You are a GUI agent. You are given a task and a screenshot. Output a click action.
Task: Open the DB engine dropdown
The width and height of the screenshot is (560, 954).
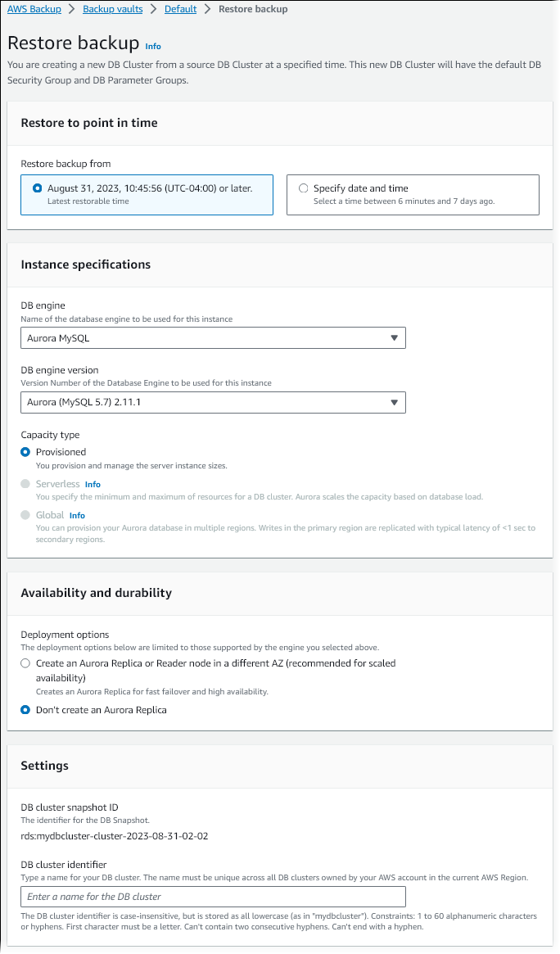click(213, 337)
